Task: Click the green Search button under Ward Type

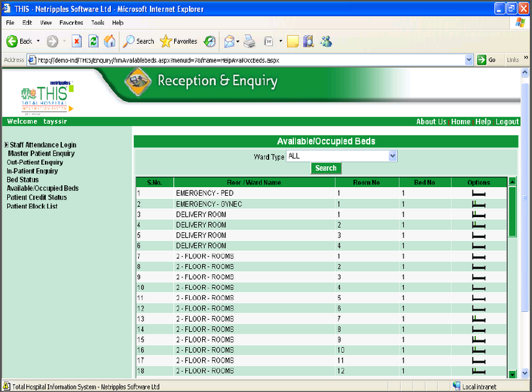Action: 326,168
